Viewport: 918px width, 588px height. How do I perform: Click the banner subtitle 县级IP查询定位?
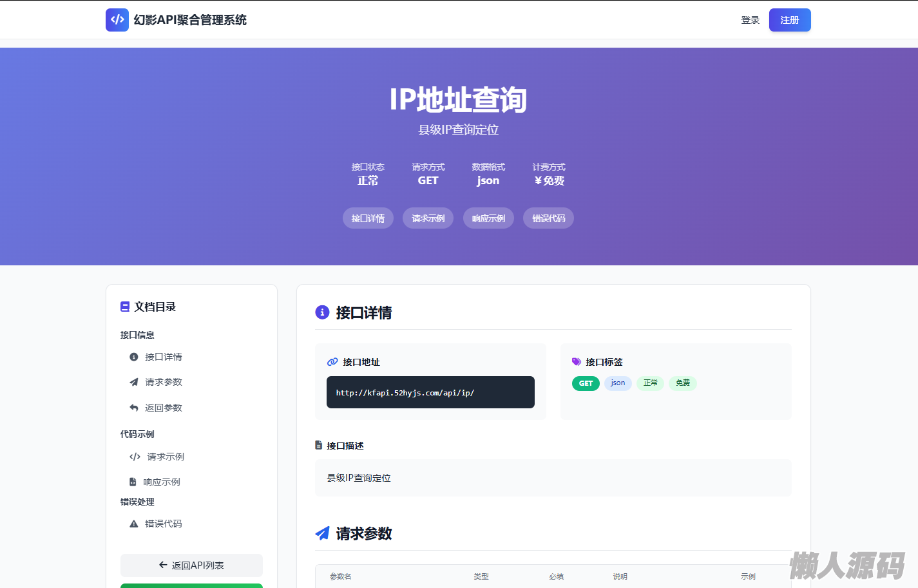459,129
